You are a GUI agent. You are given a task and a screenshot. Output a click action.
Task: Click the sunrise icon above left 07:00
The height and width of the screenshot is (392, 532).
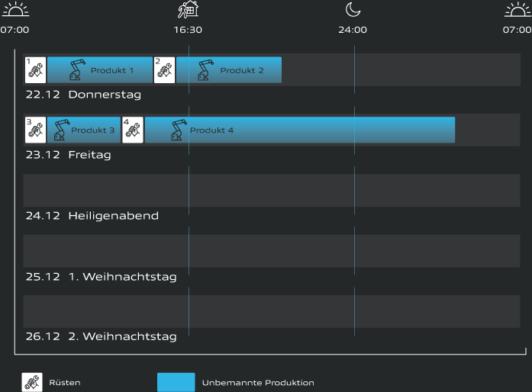15,10
